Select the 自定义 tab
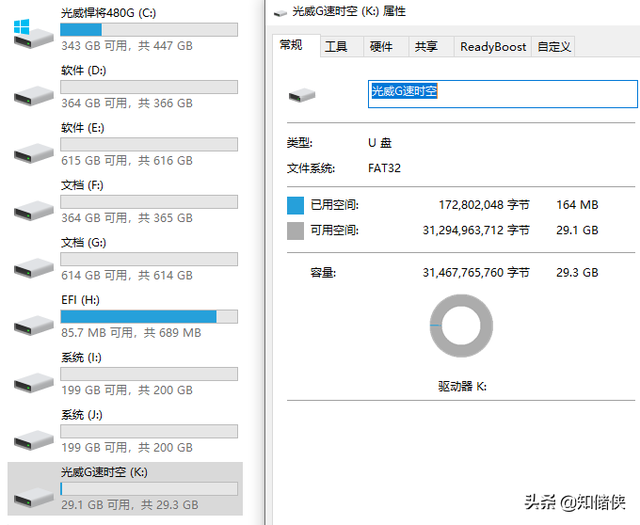 click(x=554, y=46)
